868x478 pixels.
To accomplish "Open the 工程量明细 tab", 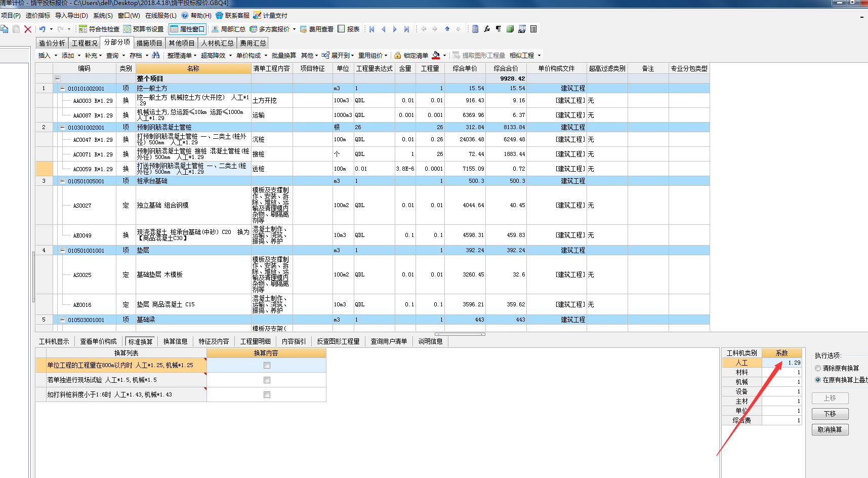I will tap(255, 341).
